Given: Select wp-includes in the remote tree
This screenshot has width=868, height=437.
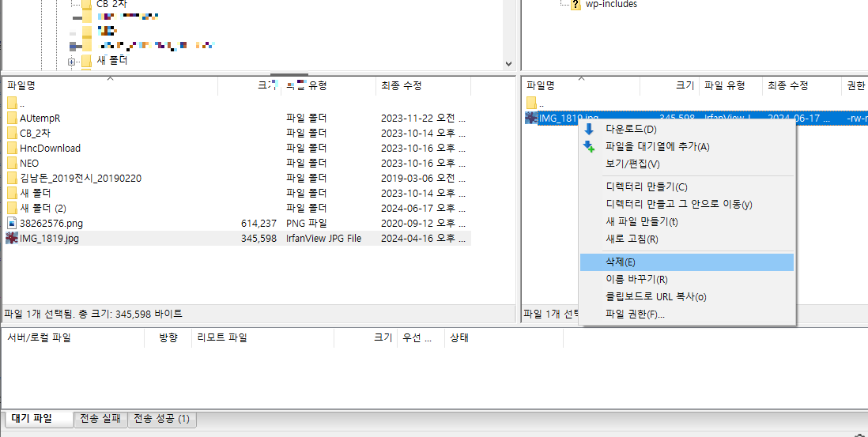Looking at the screenshot, I should pos(611,4).
